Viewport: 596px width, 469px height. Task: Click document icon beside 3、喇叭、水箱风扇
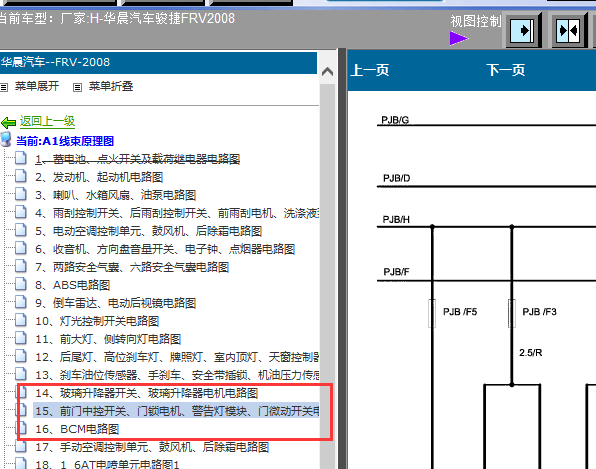click(x=21, y=194)
